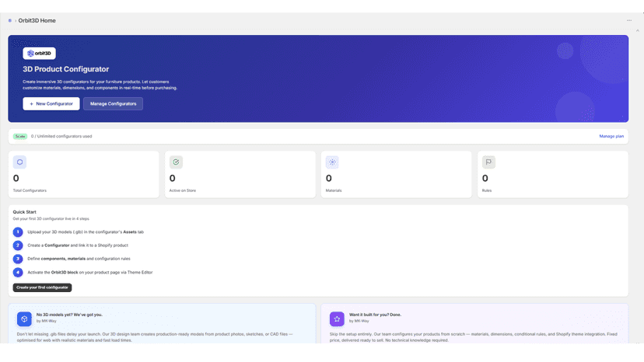The height and width of the screenshot is (362, 644).
Task: Click the 3D models cube icon card
Action: pos(24,319)
